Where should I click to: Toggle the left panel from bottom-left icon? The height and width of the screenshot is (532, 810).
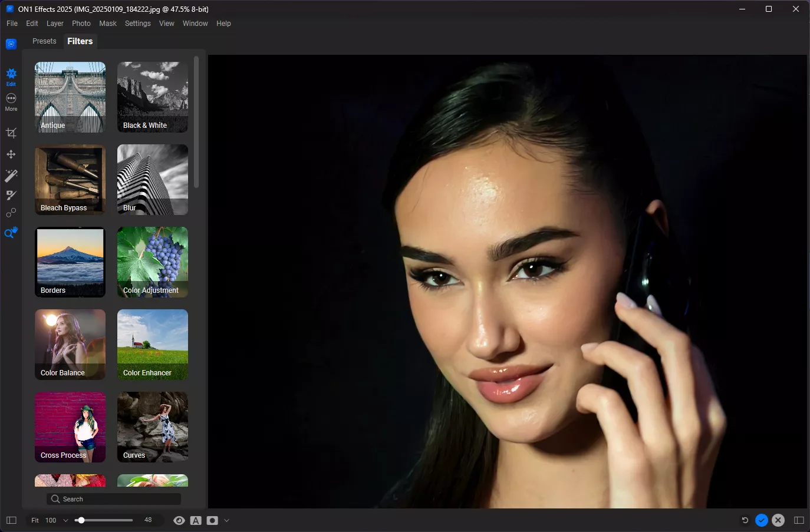coord(11,520)
